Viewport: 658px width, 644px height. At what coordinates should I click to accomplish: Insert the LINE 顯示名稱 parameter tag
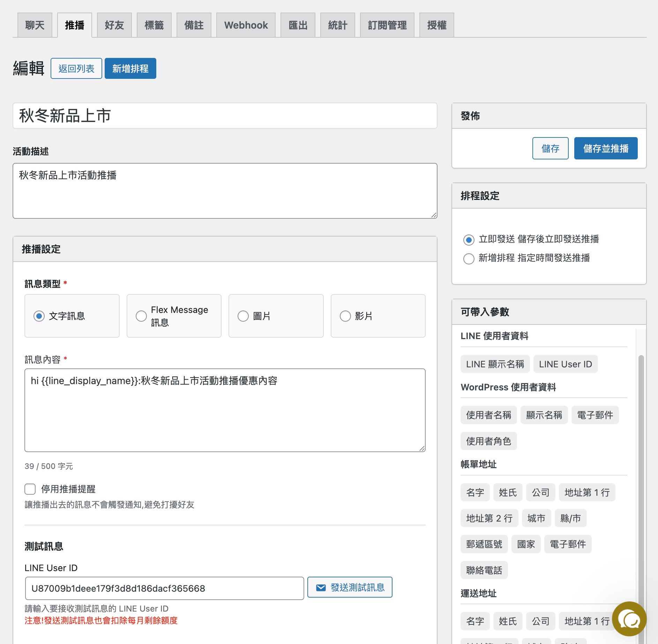click(495, 364)
